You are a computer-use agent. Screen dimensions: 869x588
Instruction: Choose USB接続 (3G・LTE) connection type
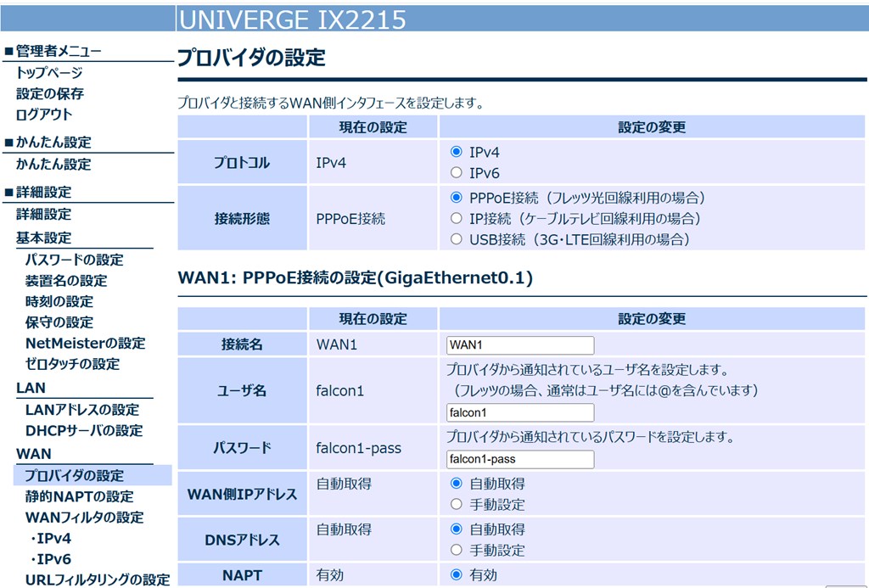457,239
